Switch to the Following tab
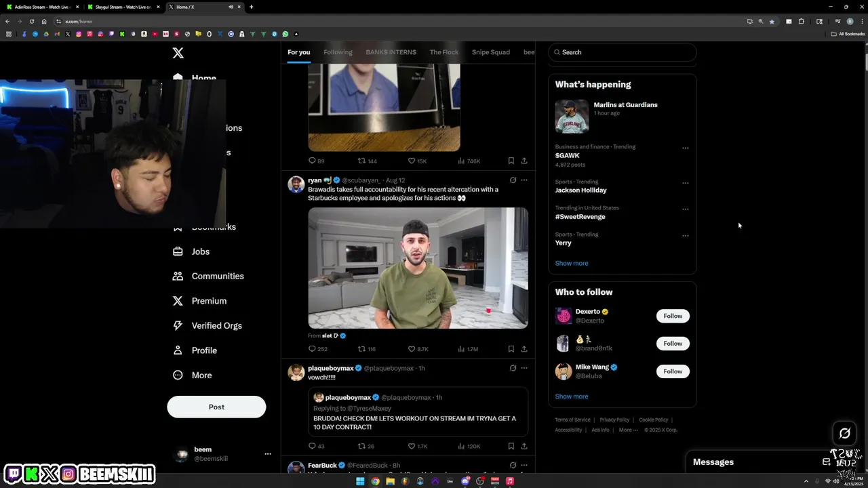 [338, 52]
